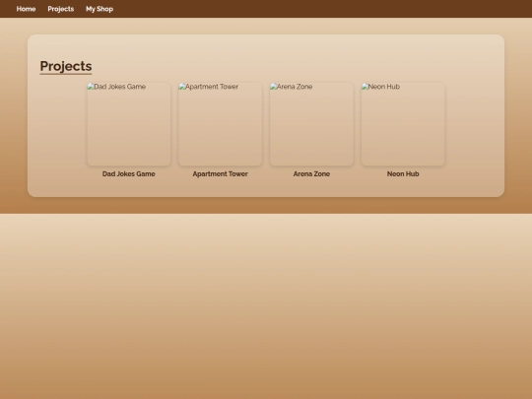532x399 pixels.
Task: Click the Neon Hub caption below its card
Action: pyautogui.click(x=403, y=173)
